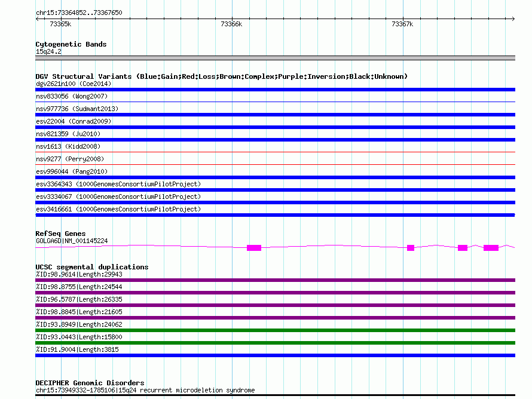
Task: Open variant esv22004 (Conrad2009) label
Action: click(x=74, y=121)
